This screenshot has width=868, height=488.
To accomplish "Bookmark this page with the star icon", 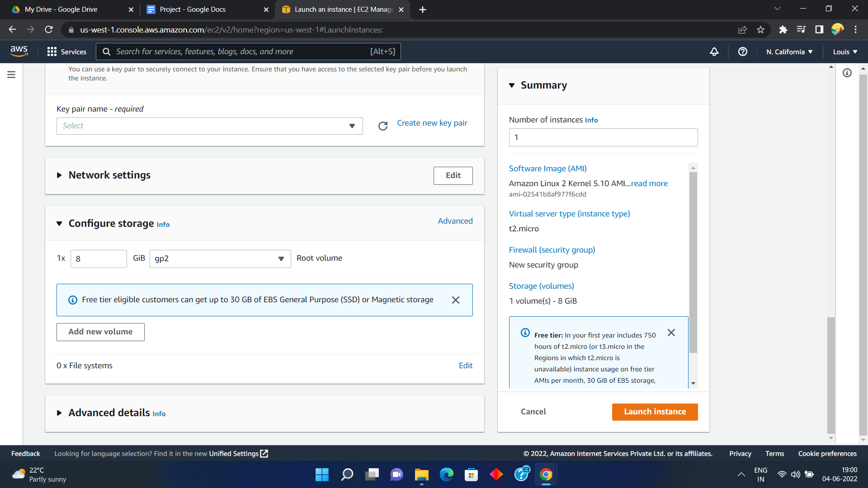I will pos(760,30).
